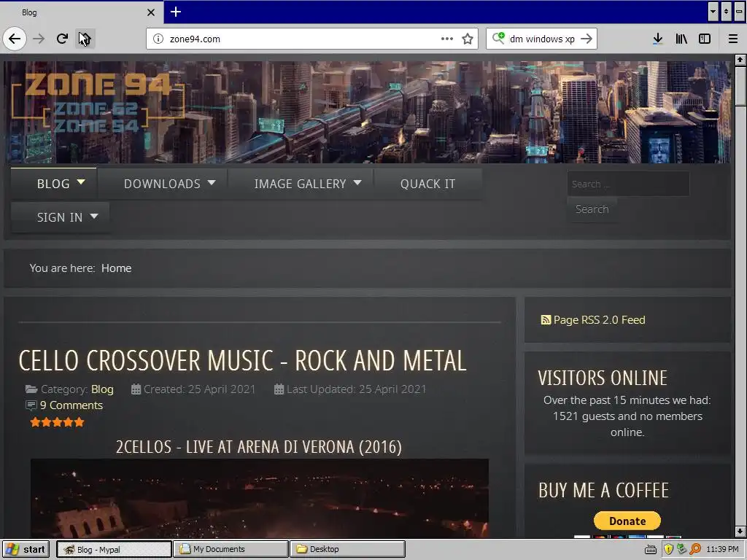Bookmark this page with the star icon
The image size is (747, 560).
[x=468, y=39]
